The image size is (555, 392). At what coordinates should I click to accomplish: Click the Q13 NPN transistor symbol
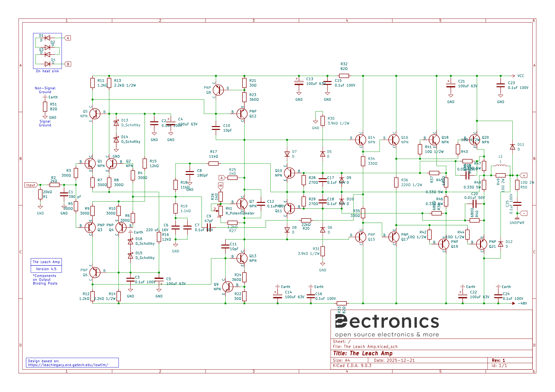tap(242, 258)
